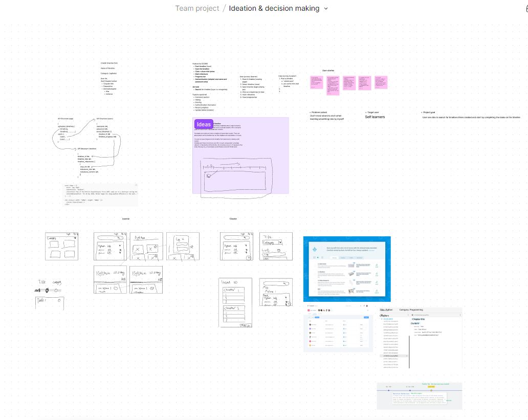The image size is (528, 420).
Task: Select the 'Self learners' text
Action: coord(375,117)
